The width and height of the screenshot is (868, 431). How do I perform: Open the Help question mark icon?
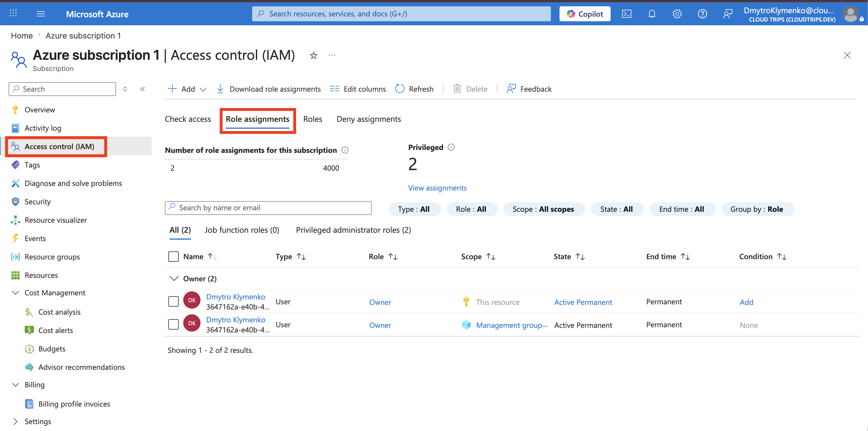click(702, 14)
